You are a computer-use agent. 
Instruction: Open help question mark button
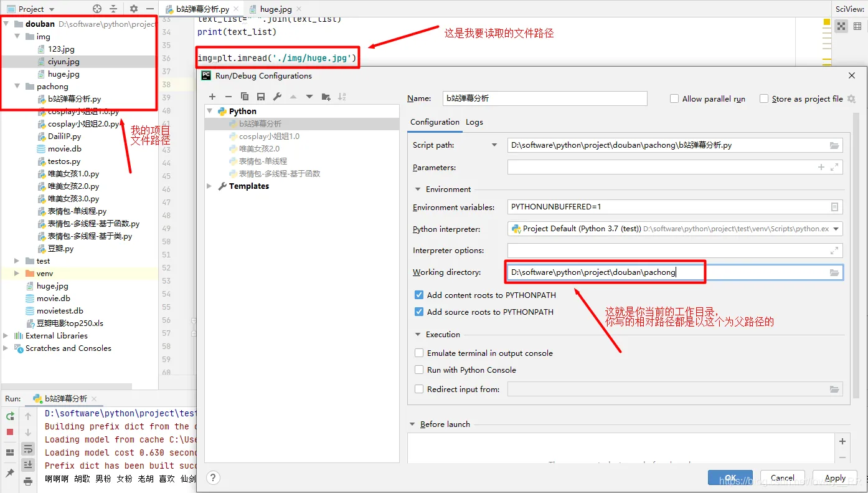coord(213,478)
